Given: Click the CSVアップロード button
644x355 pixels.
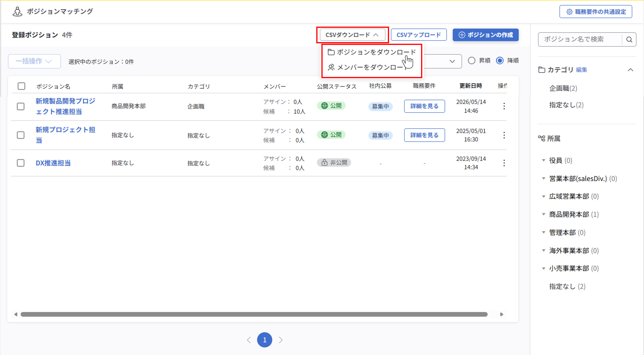Looking at the screenshot, I should (419, 35).
